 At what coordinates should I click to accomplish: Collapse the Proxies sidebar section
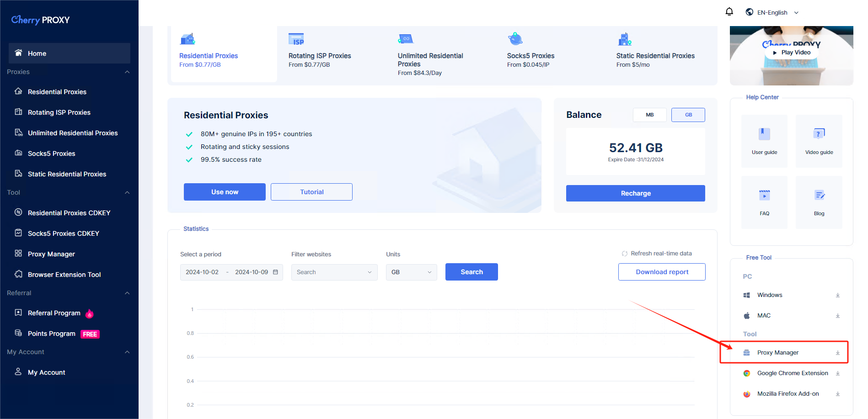point(127,72)
